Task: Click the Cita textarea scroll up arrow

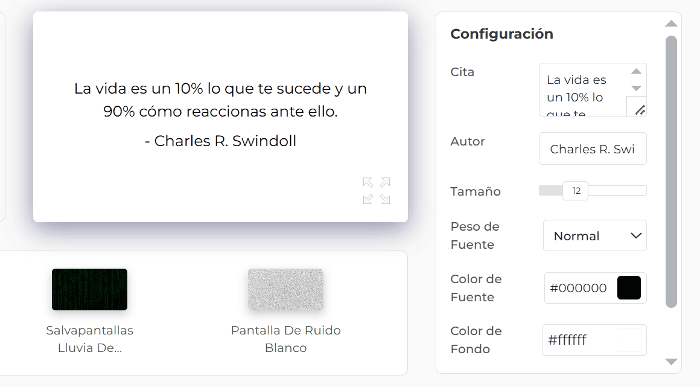Action: click(x=636, y=71)
